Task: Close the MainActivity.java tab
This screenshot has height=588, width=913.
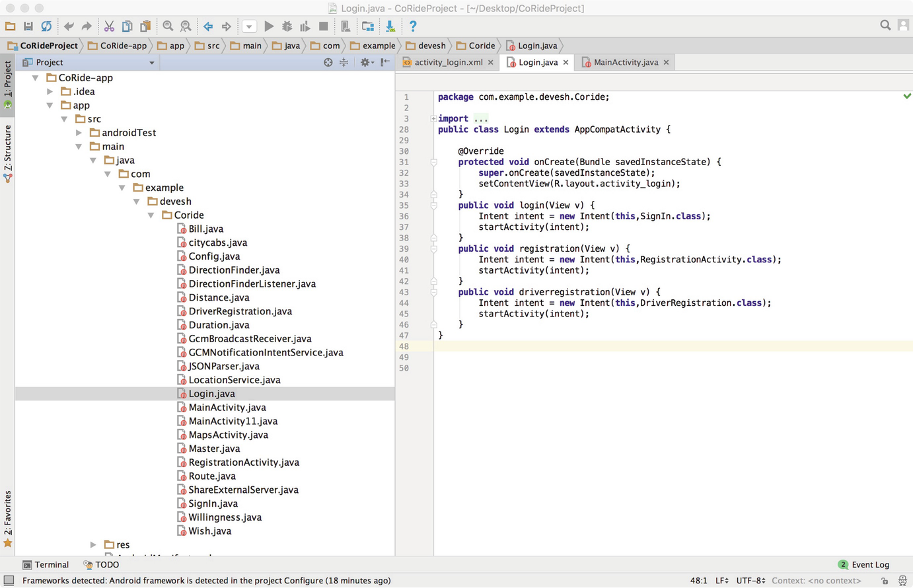Action: point(666,62)
